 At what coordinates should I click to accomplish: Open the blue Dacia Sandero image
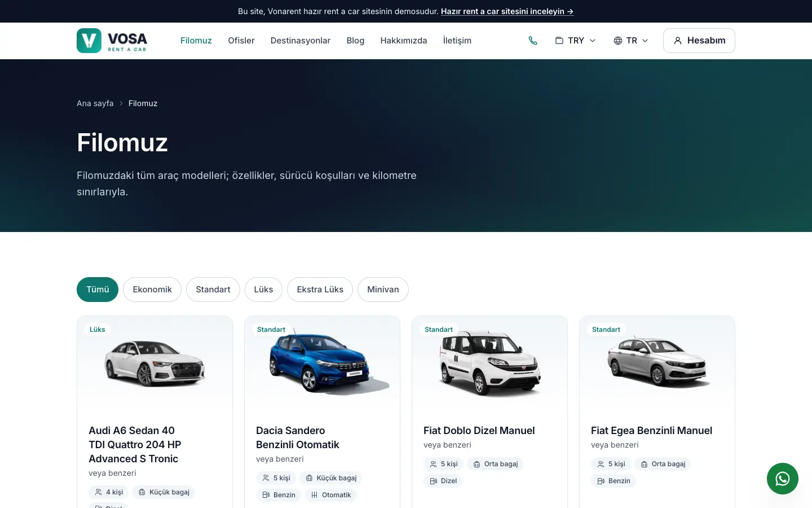(323, 364)
